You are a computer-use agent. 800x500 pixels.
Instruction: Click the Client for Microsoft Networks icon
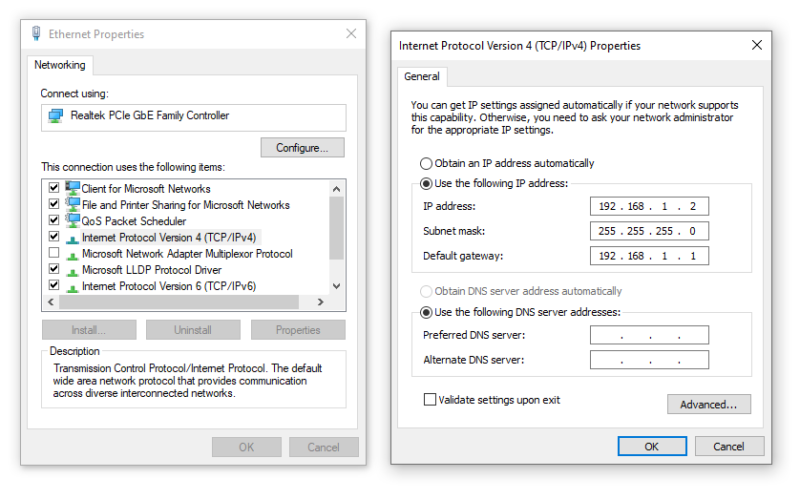72,188
